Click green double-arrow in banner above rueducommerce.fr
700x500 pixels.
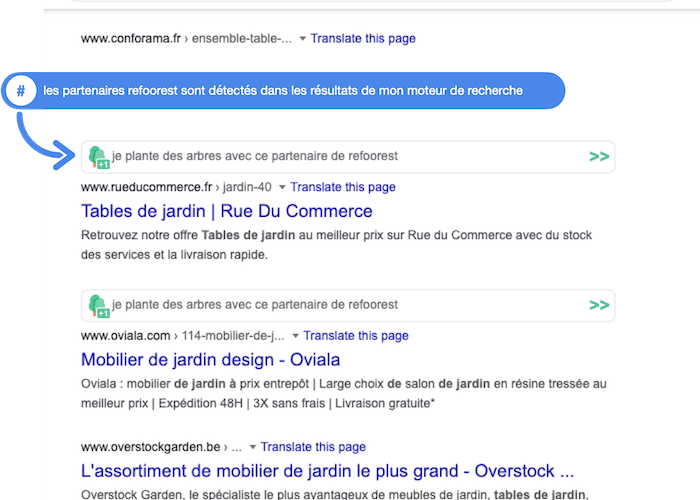coord(599,156)
